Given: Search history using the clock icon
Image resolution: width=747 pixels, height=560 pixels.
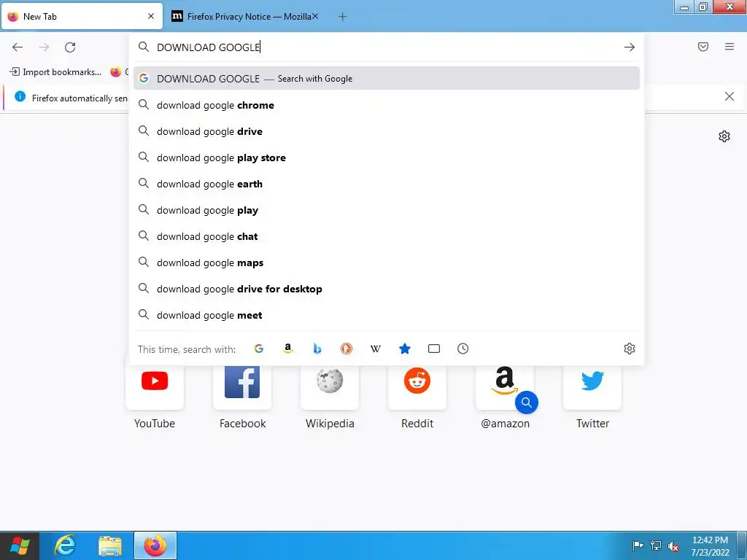Looking at the screenshot, I should [x=463, y=349].
